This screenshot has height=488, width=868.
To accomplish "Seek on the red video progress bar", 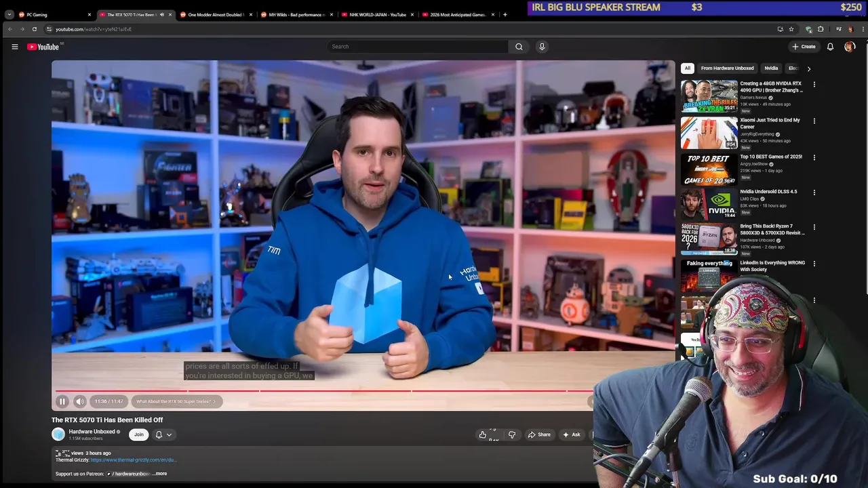I will 324,391.
